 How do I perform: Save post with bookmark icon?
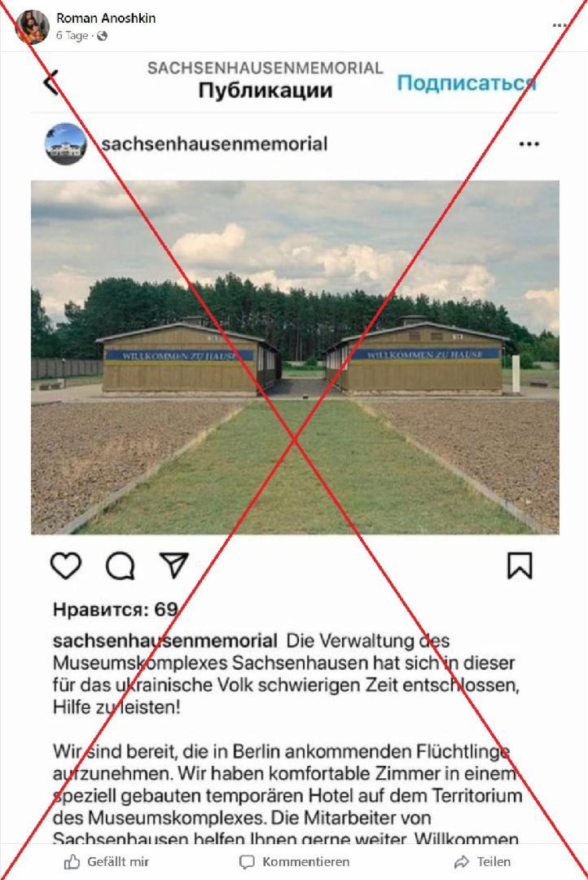coord(520,565)
